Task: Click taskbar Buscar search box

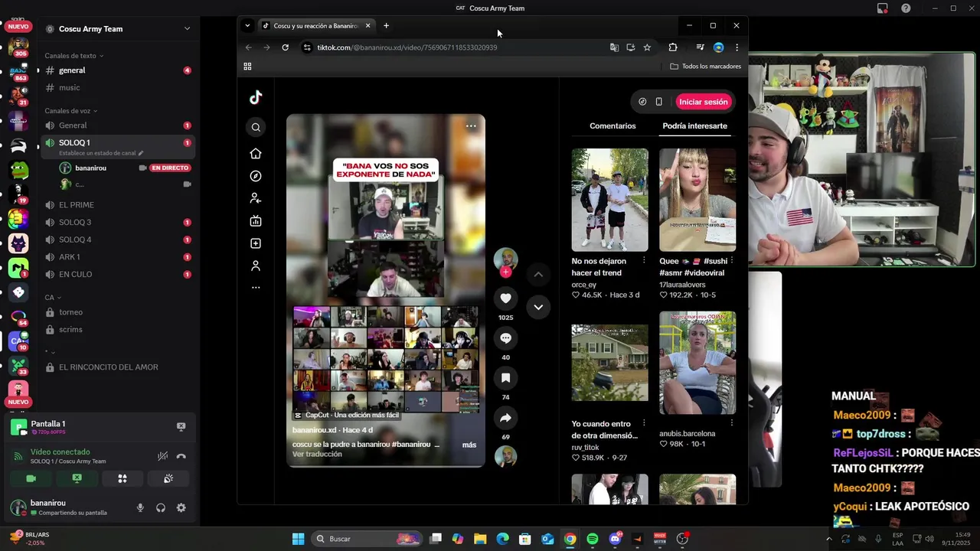Action: tap(368, 539)
